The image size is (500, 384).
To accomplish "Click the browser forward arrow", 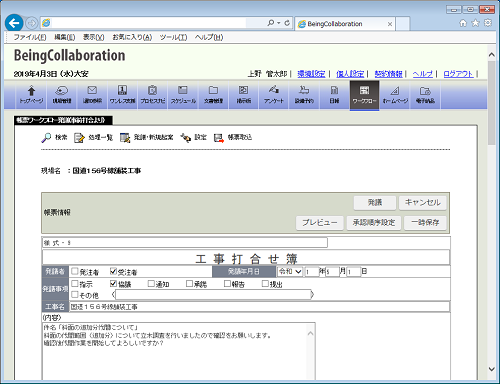I will pyautogui.click(x=32, y=23).
